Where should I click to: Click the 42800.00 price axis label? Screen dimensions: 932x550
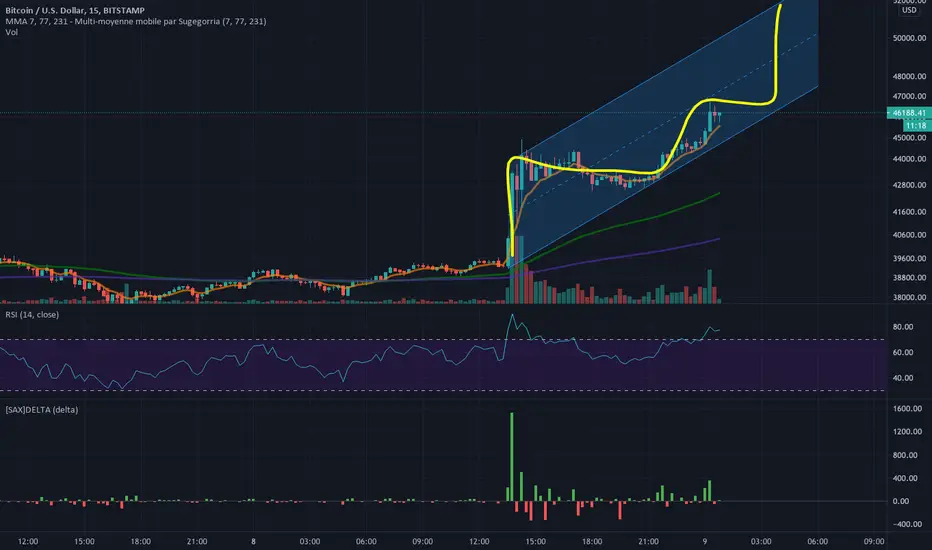point(909,185)
